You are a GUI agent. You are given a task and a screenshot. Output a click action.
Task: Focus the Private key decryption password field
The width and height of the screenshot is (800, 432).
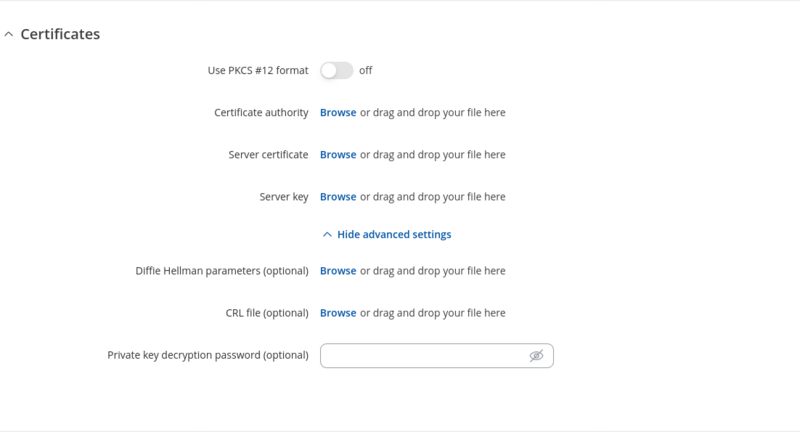pos(437,355)
